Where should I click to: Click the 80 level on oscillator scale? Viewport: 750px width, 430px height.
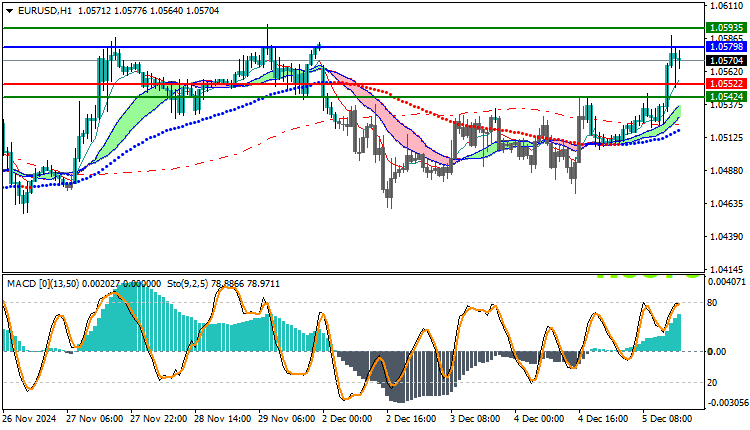(712, 303)
